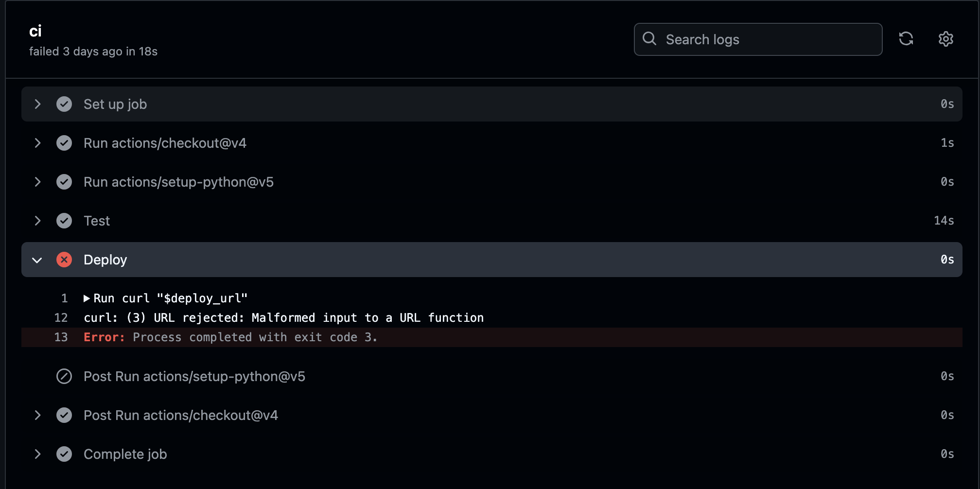Click the 0s duration of Post Run actions/setup-python@v5
Viewport: 980px width, 489px height.
pos(947,376)
